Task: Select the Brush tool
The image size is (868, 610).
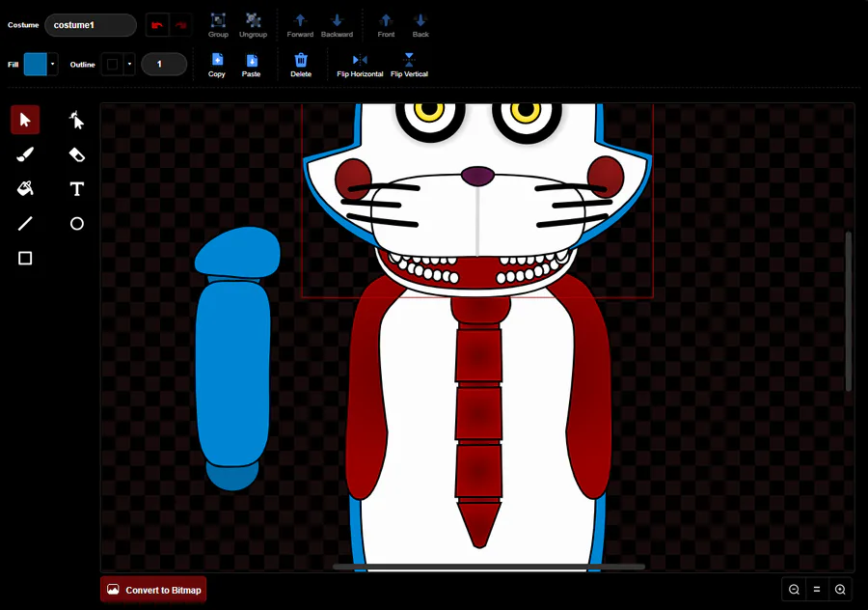Action: [25, 154]
